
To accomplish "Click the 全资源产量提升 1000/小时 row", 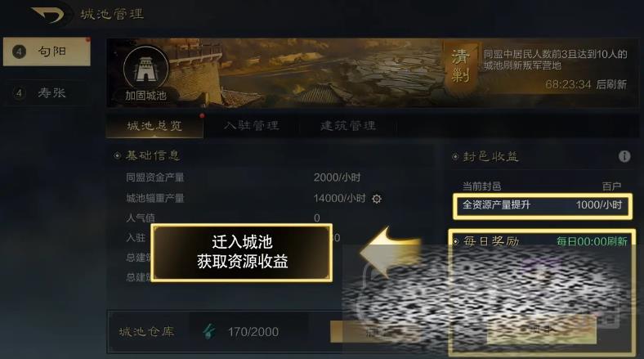I will (x=542, y=205).
